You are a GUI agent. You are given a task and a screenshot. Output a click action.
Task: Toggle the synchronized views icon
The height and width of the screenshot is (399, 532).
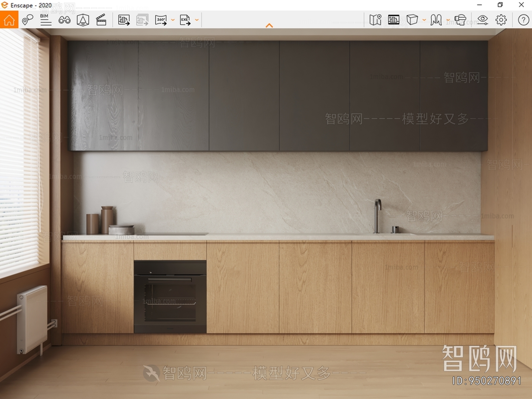(x=394, y=20)
